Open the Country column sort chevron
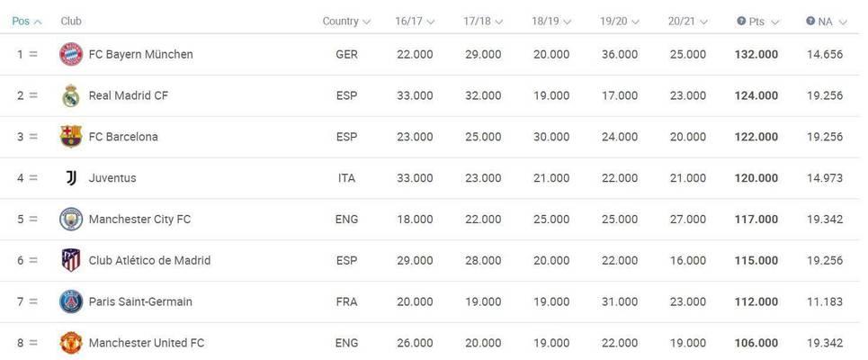The height and width of the screenshot is (360, 868). (366, 22)
